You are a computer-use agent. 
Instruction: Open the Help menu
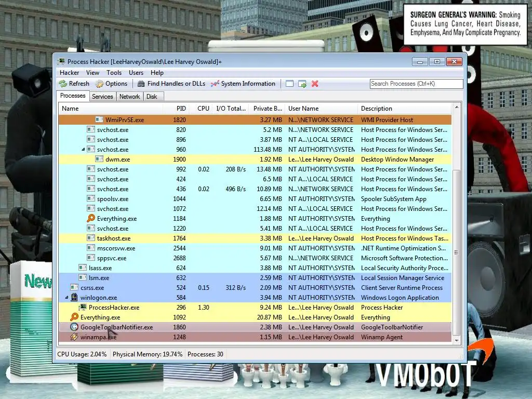coord(157,73)
